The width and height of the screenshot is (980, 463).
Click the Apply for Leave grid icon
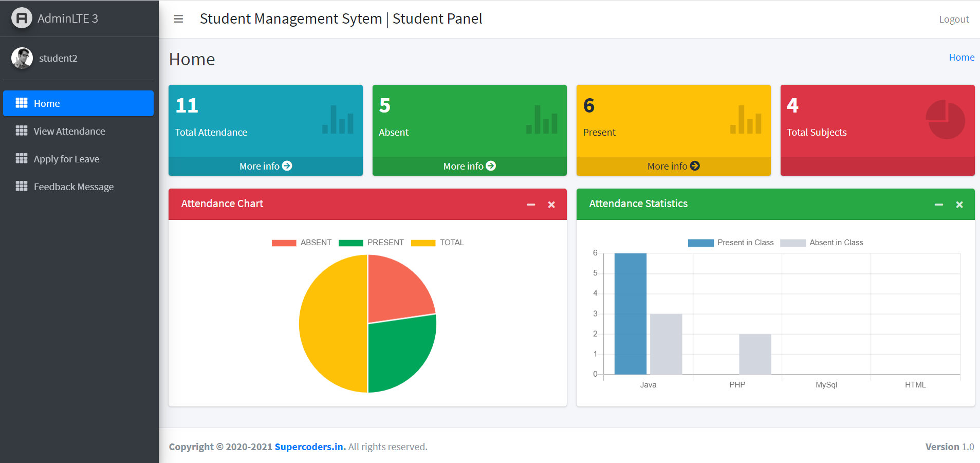(22, 159)
